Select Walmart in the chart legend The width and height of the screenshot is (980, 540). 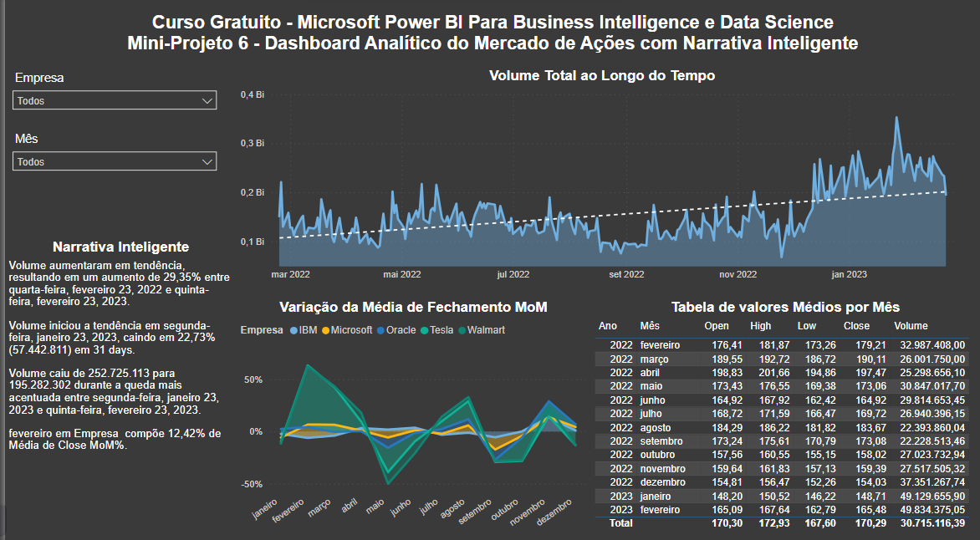(462, 330)
